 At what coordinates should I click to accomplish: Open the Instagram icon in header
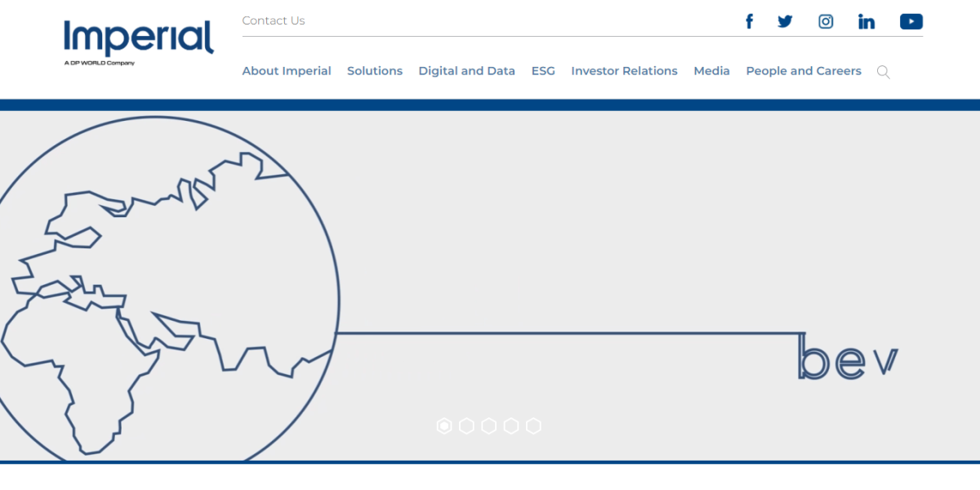pos(826,21)
